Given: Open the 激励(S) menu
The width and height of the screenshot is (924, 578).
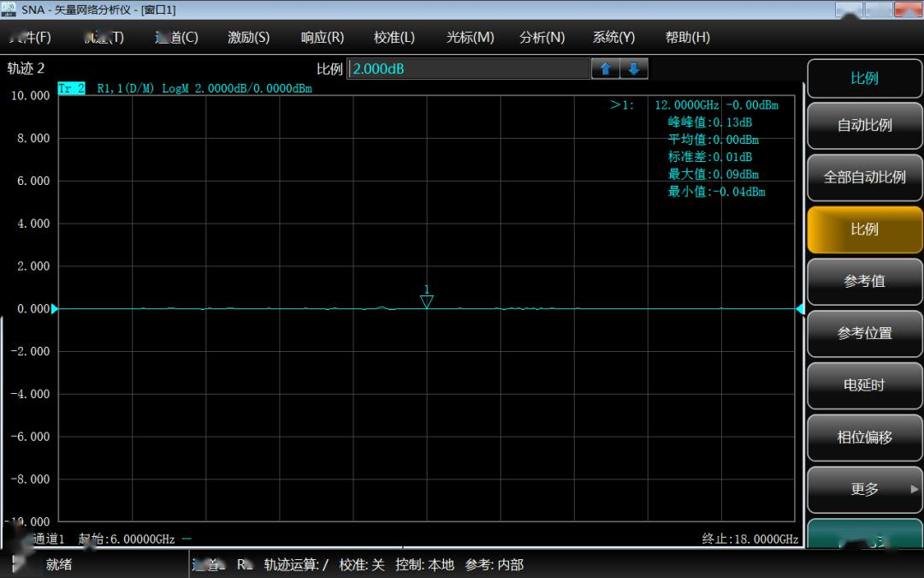Looking at the screenshot, I should (248, 38).
